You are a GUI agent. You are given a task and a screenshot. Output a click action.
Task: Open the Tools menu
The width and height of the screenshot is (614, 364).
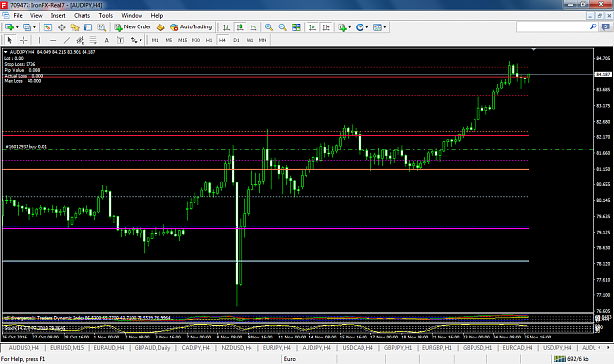pos(106,16)
